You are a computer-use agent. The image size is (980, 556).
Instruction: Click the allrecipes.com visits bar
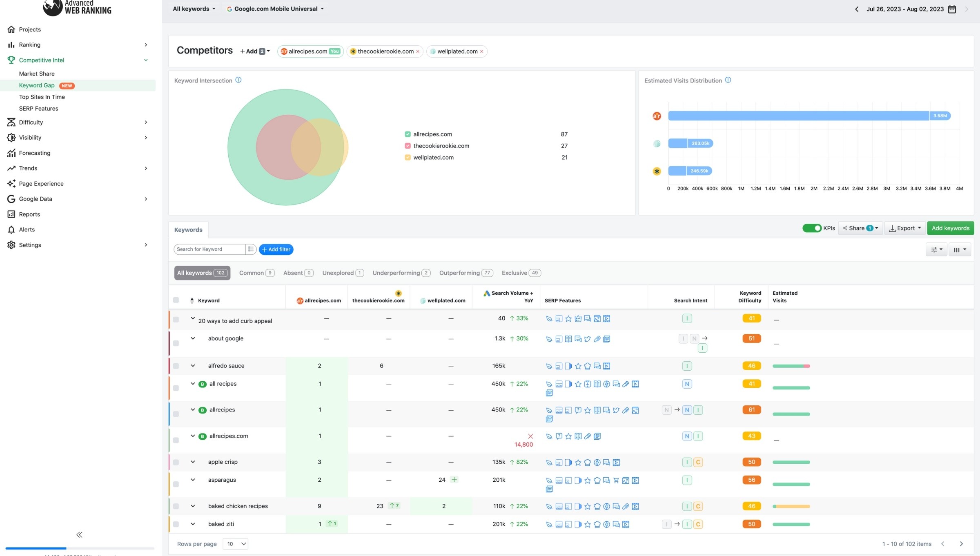809,116
